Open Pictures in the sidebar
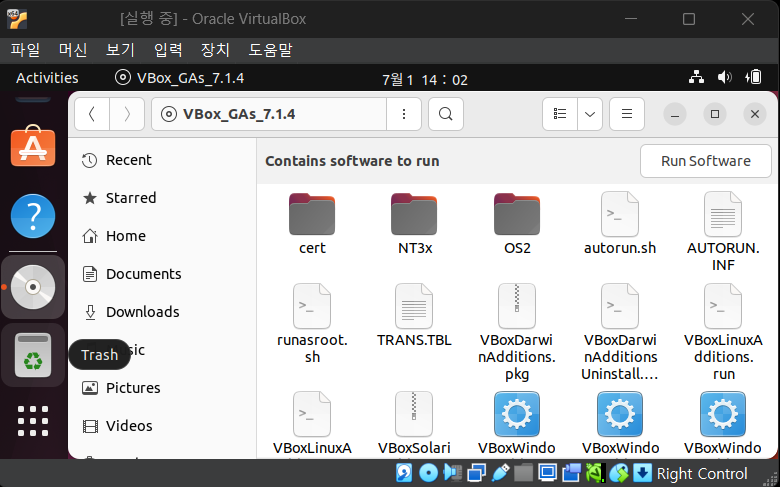 (x=162, y=388)
